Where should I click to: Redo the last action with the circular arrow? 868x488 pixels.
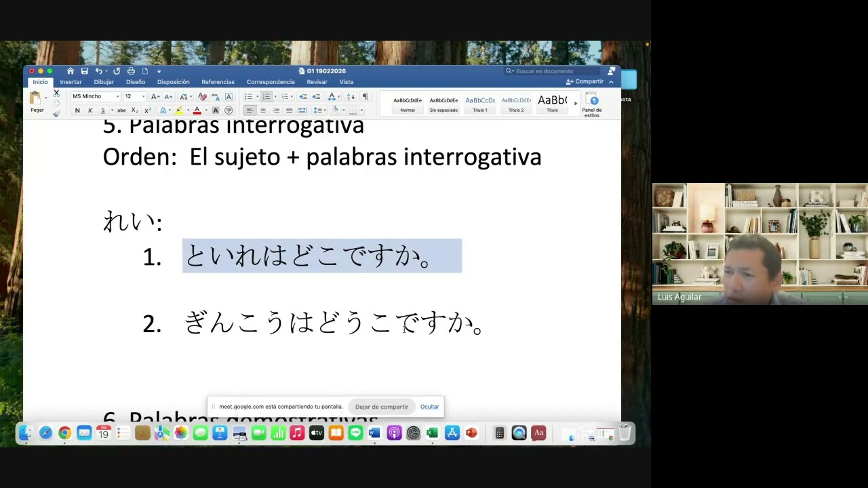(117, 71)
